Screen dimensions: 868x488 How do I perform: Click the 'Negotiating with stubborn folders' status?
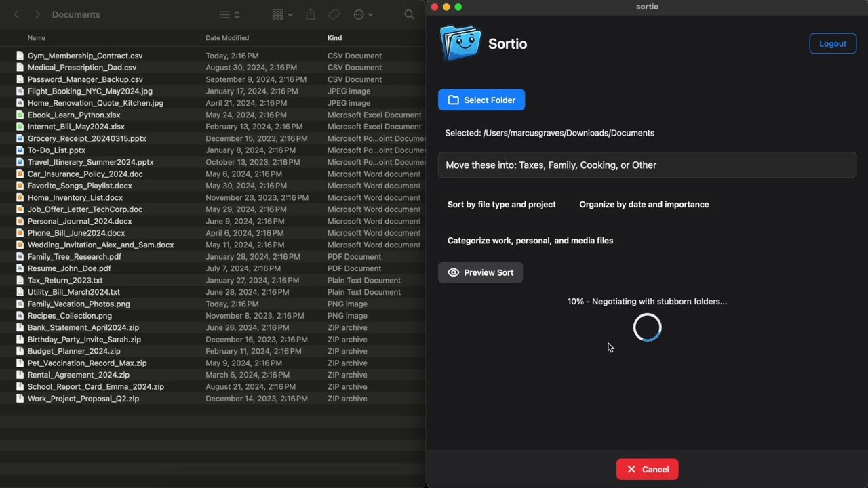[x=647, y=301]
